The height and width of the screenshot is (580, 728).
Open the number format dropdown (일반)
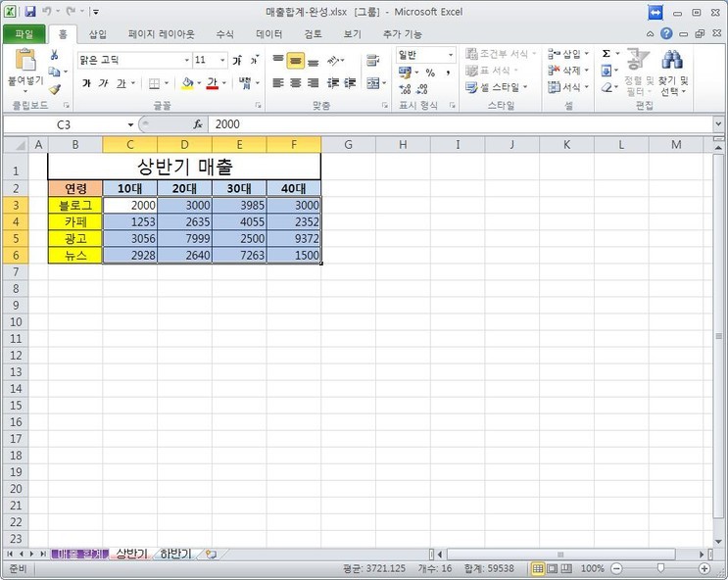pos(451,55)
